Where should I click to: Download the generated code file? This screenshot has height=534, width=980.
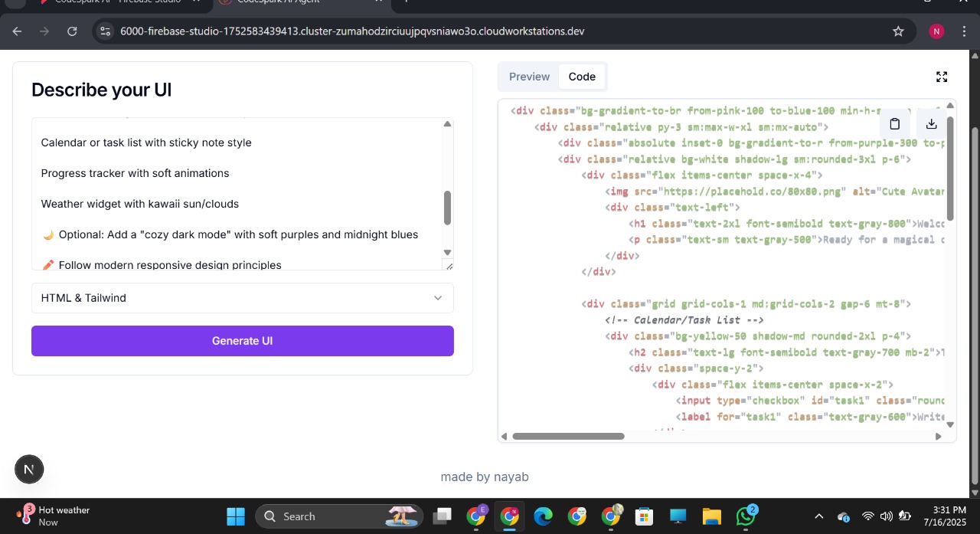(931, 124)
